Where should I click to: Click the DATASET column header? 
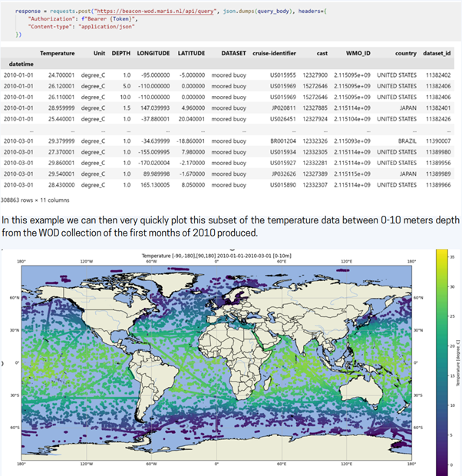(x=233, y=53)
